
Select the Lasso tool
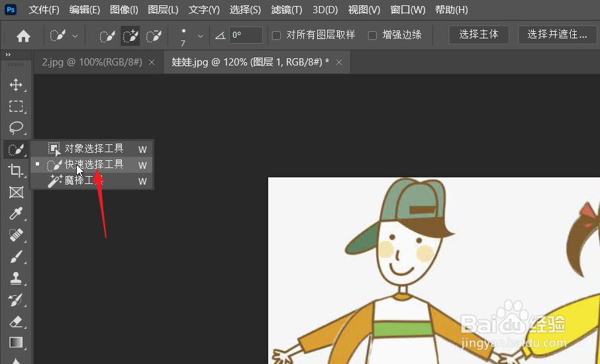(x=16, y=127)
